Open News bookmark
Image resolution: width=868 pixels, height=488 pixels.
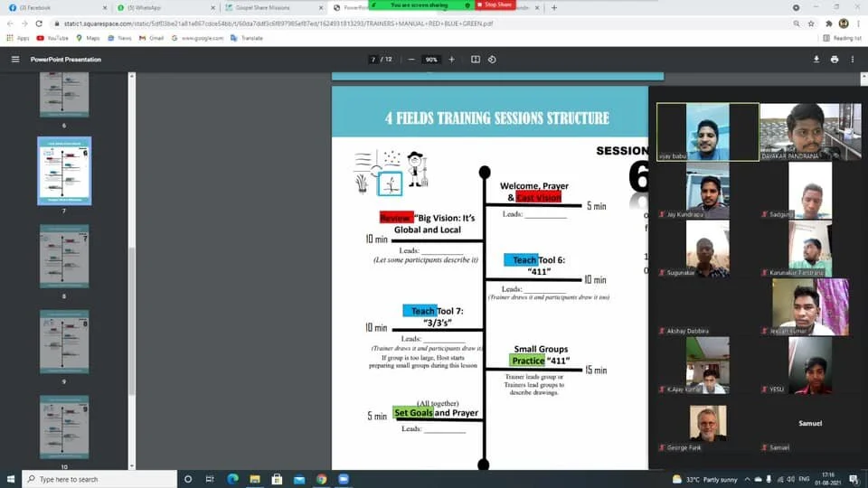click(119, 38)
